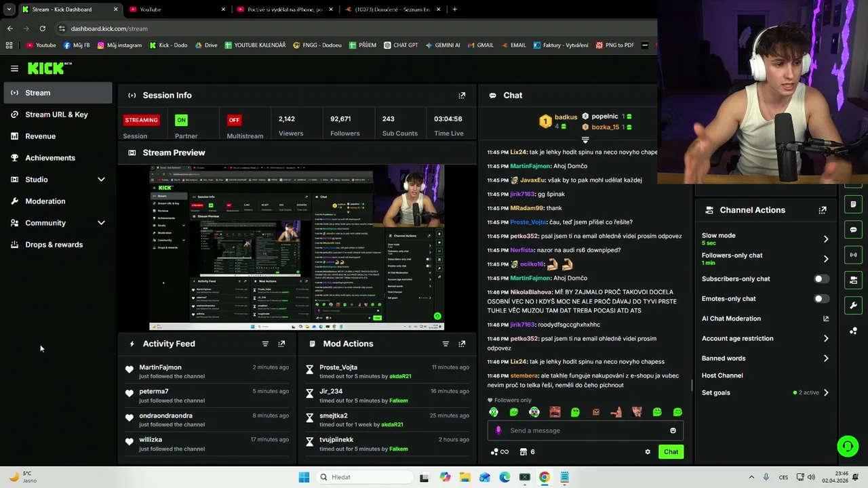
Task: Open the emote picker in message box
Action: pos(673,430)
